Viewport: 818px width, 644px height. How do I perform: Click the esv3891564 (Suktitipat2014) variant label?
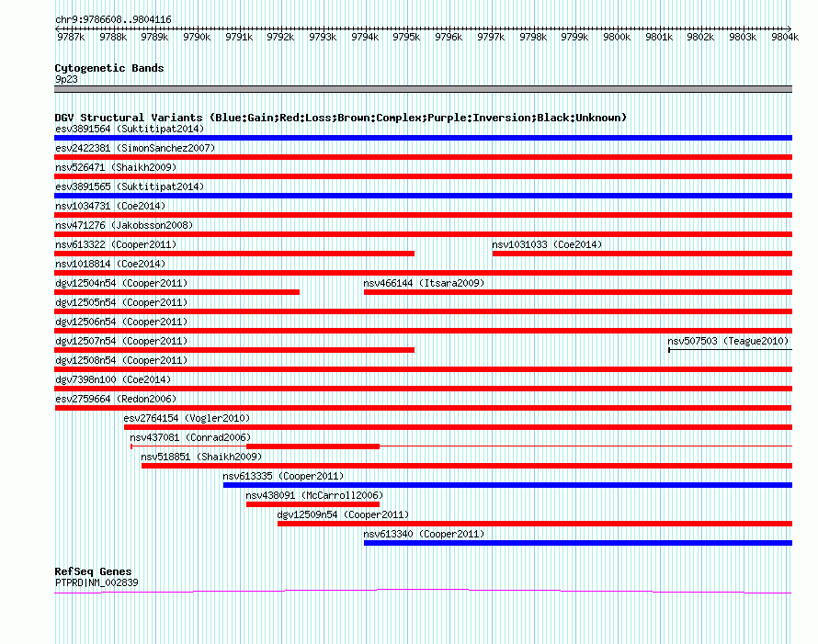pos(130,129)
